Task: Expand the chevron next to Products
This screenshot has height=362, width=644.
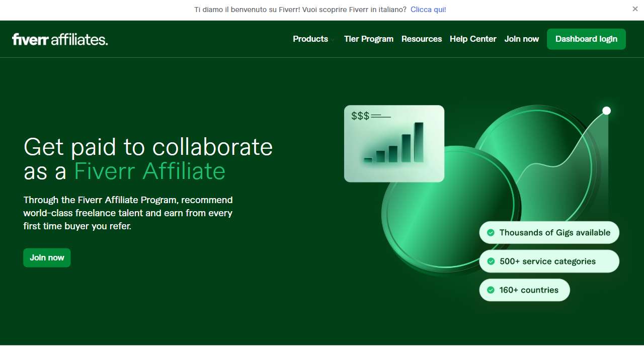Action: click(332, 40)
